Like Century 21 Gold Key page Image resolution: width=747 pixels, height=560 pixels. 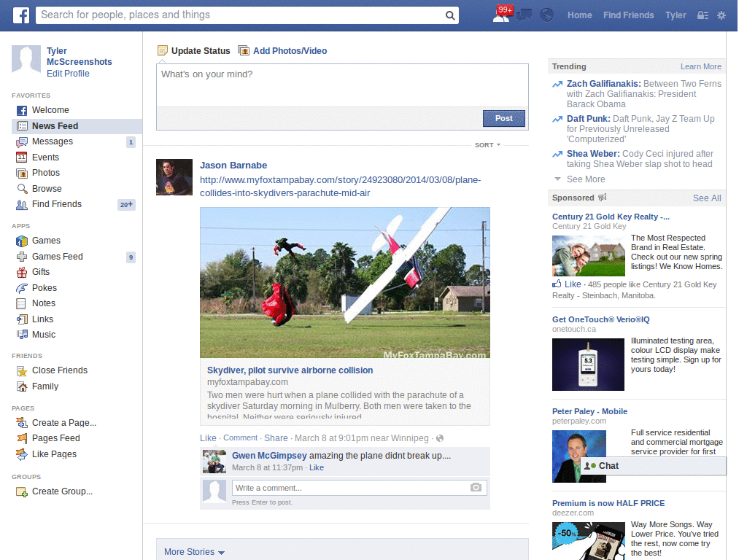click(567, 284)
